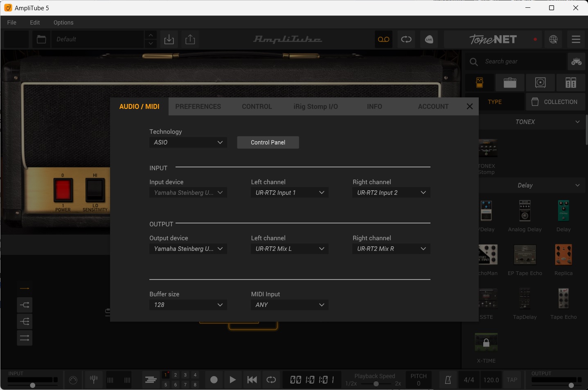This screenshot has height=390, width=588.
Task: Click the Search gear field
Action: pyautogui.click(x=516, y=61)
